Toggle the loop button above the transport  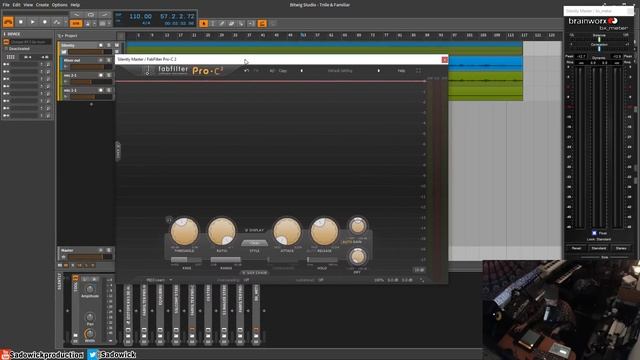tap(91, 15)
